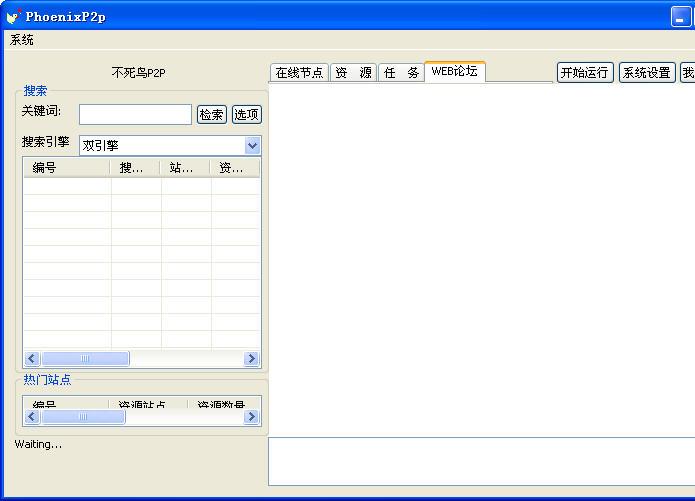Click the Waiting... status text
The image size is (695, 501).
click(39, 444)
